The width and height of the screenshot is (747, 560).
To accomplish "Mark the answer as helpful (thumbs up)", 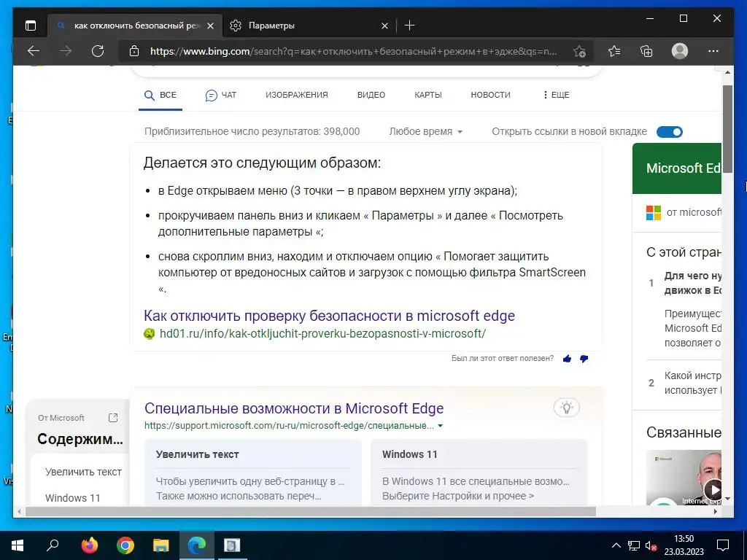I will click(x=567, y=359).
